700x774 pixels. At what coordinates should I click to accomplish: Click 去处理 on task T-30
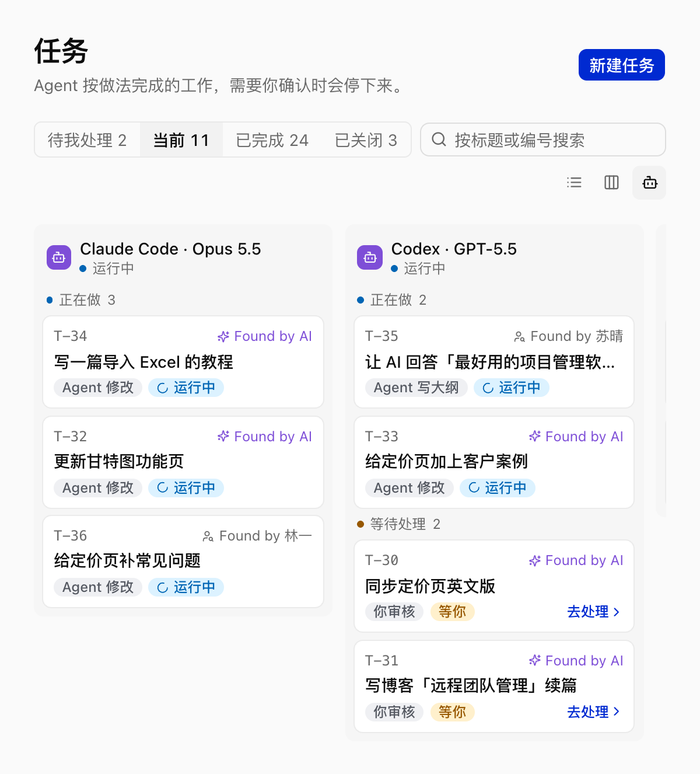click(x=593, y=612)
